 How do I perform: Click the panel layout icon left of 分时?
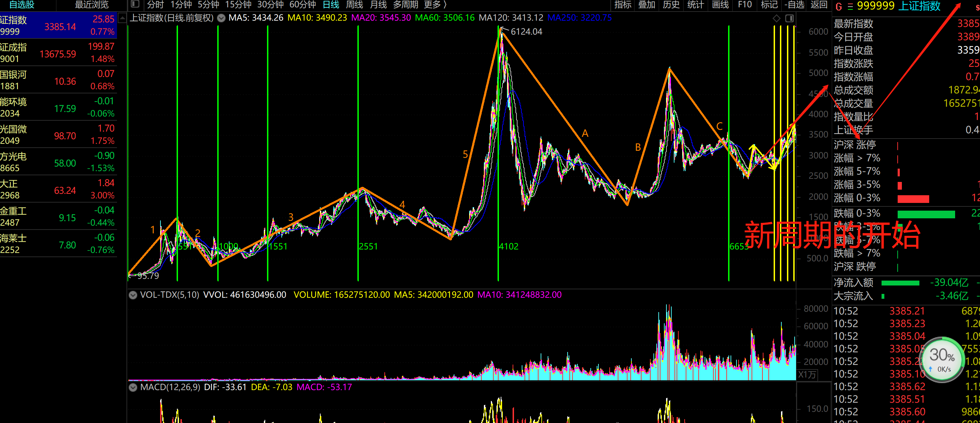[x=135, y=4]
